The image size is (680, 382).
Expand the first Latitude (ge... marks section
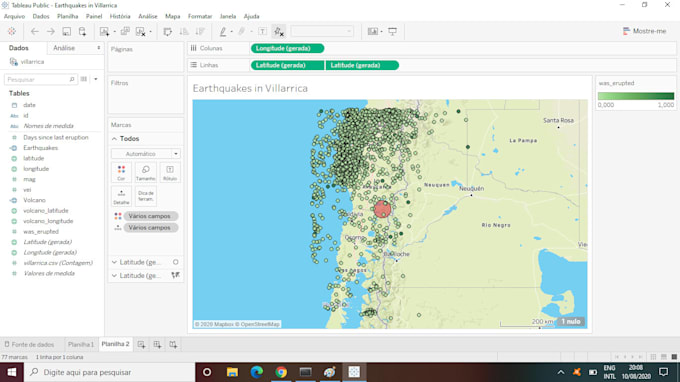tap(114, 262)
